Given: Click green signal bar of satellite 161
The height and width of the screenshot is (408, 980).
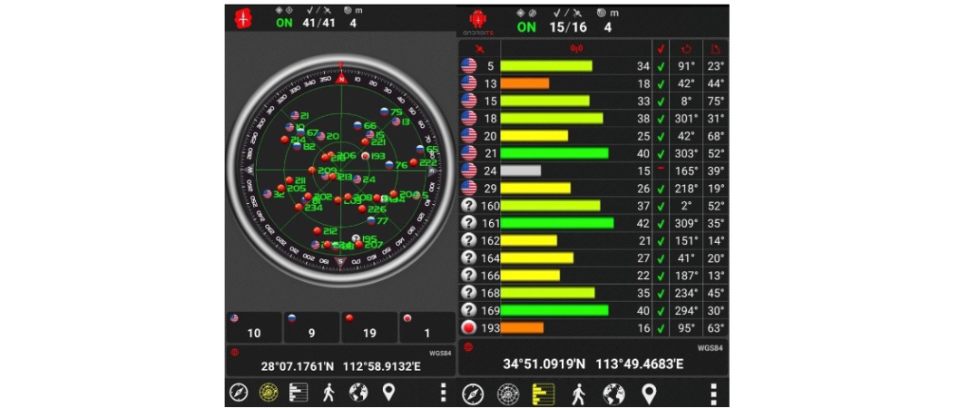Looking at the screenshot, I should tap(557, 223).
